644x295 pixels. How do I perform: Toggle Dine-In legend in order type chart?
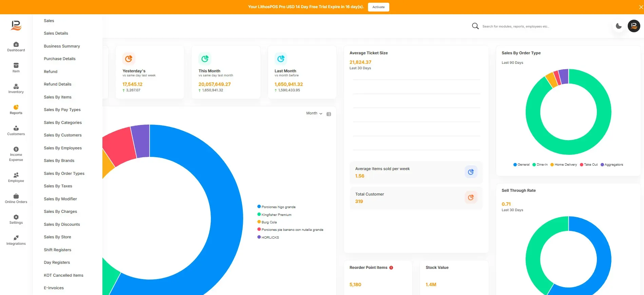540,165
